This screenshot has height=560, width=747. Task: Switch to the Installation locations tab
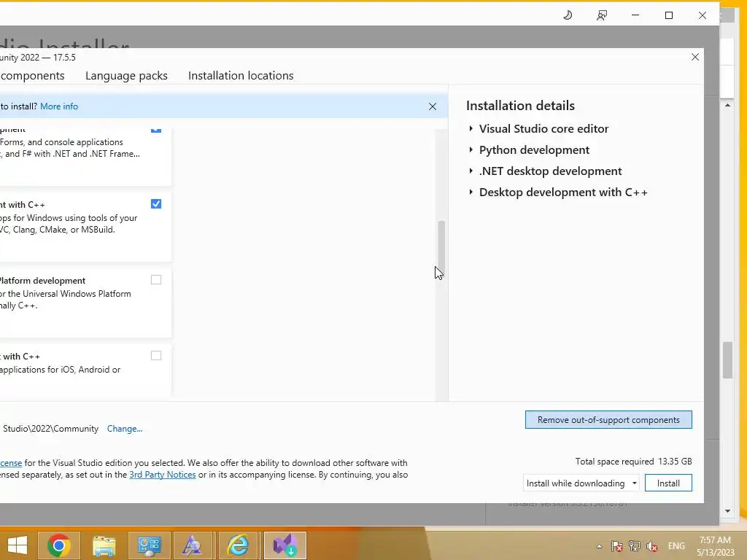coord(241,76)
